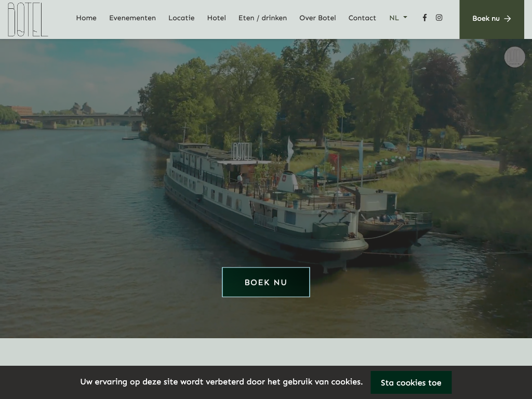Click the cookie notice text in the banner
532x399 pixels.
221,382
